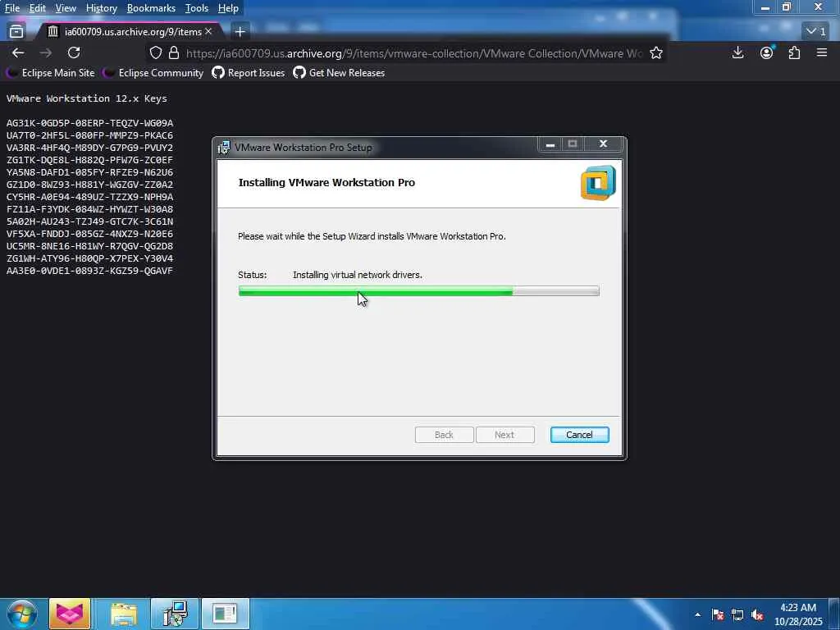Click the disabled Next button in setup
Image resolution: width=840 pixels, height=630 pixels.
(x=504, y=435)
